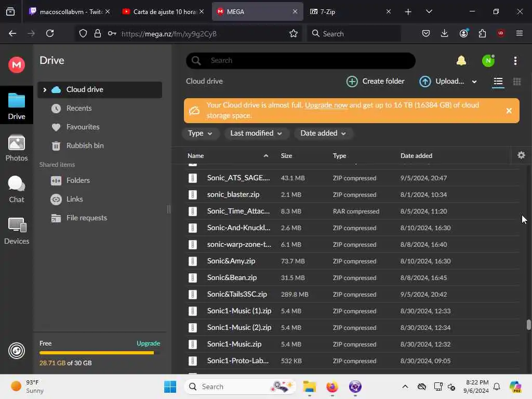The image size is (532, 399).
Task: Switch to the 7-Zip browser tab
Action: click(351, 11)
